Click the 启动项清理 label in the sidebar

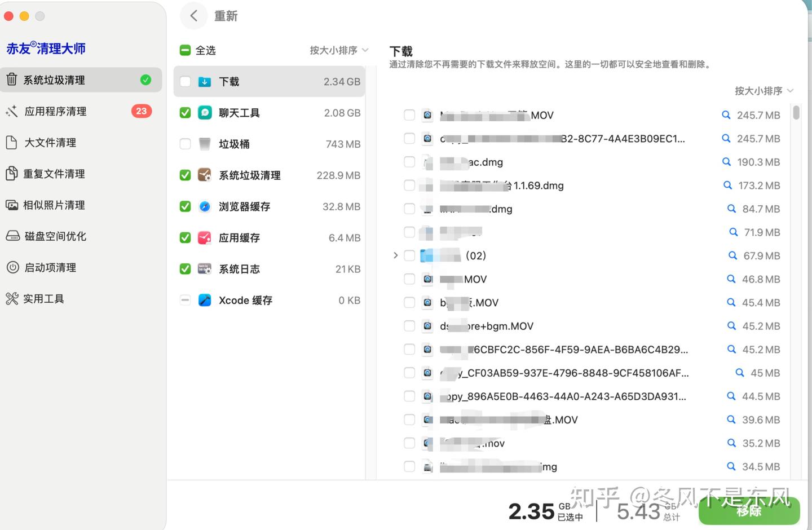tap(50, 267)
